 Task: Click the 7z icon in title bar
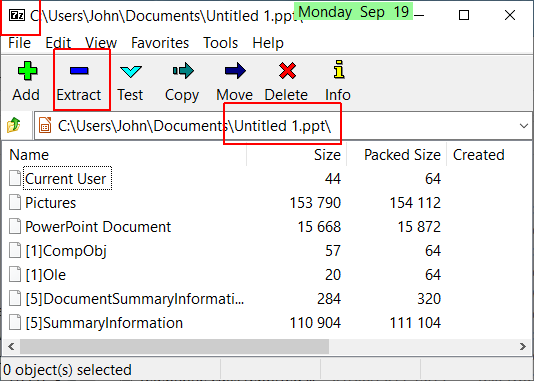click(x=17, y=15)
